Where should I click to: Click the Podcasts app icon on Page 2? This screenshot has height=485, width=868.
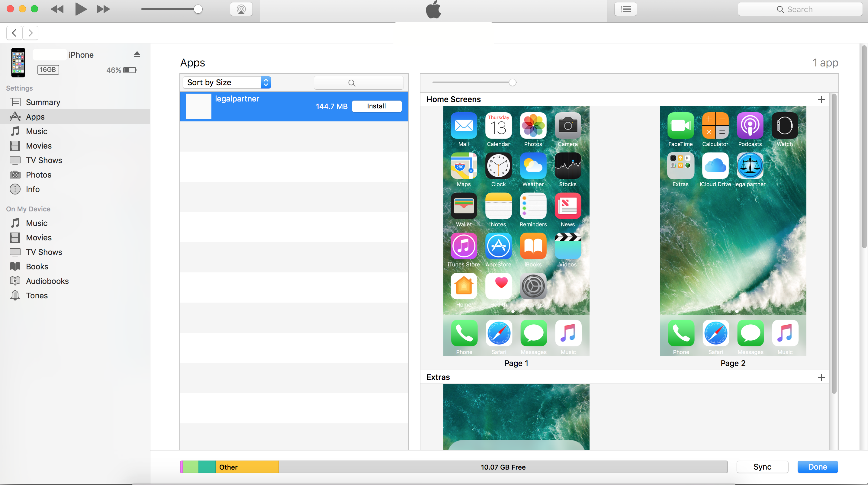(x=750, y=125)
